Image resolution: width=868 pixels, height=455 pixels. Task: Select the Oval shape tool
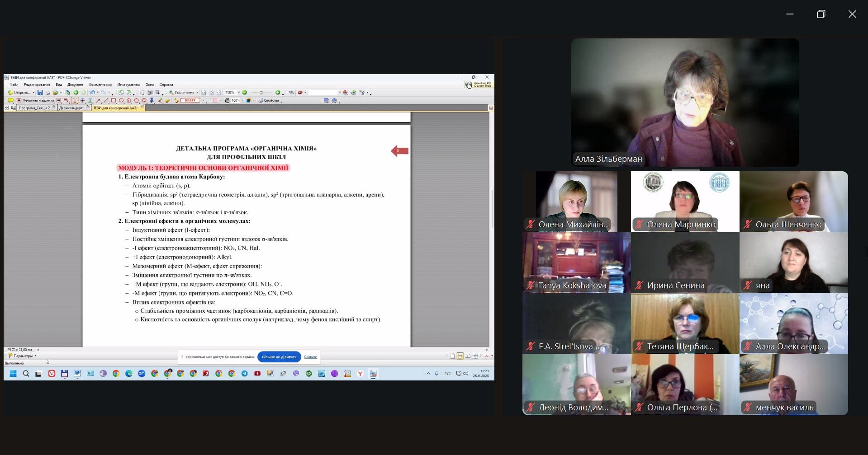(121, 101)
